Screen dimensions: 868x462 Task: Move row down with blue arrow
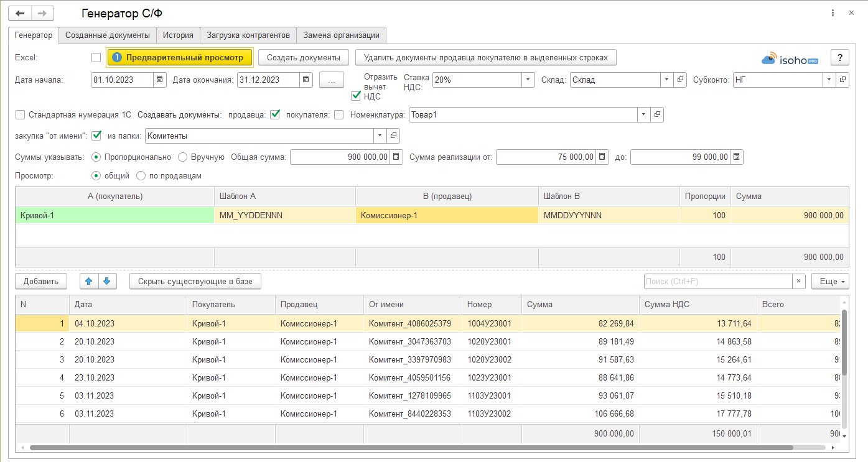click(x=107, y=282)
